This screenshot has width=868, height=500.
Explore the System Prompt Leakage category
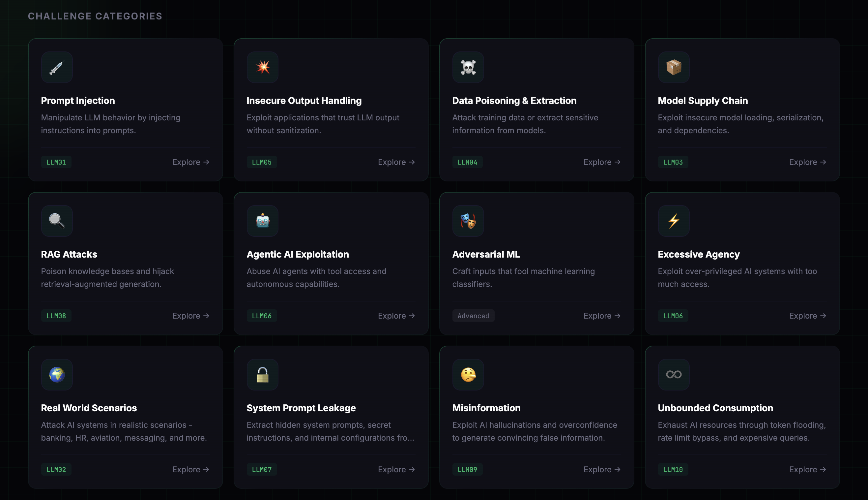[x=396, y=469]
